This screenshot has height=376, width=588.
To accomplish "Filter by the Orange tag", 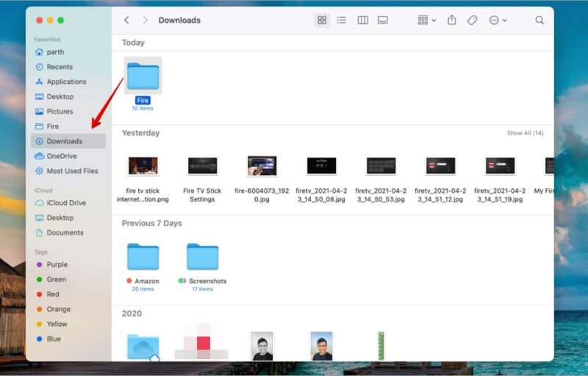I will click(58, 309).
